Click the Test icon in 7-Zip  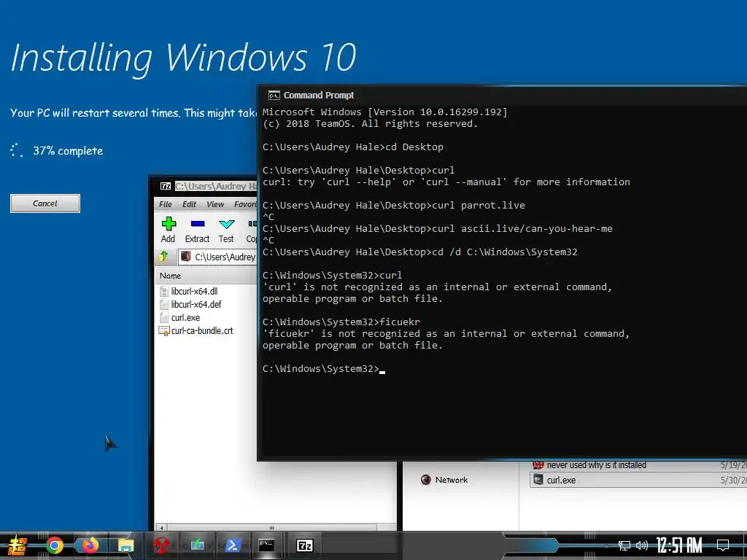click(x=226, y=230)
